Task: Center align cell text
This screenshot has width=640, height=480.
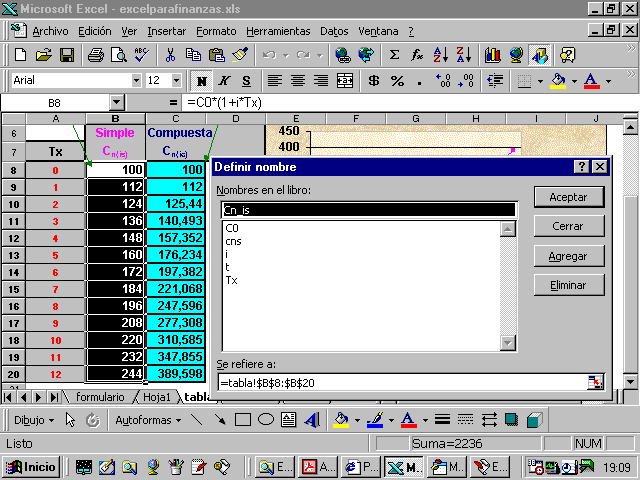Action: pyautogui.click(x=298, y=81)
